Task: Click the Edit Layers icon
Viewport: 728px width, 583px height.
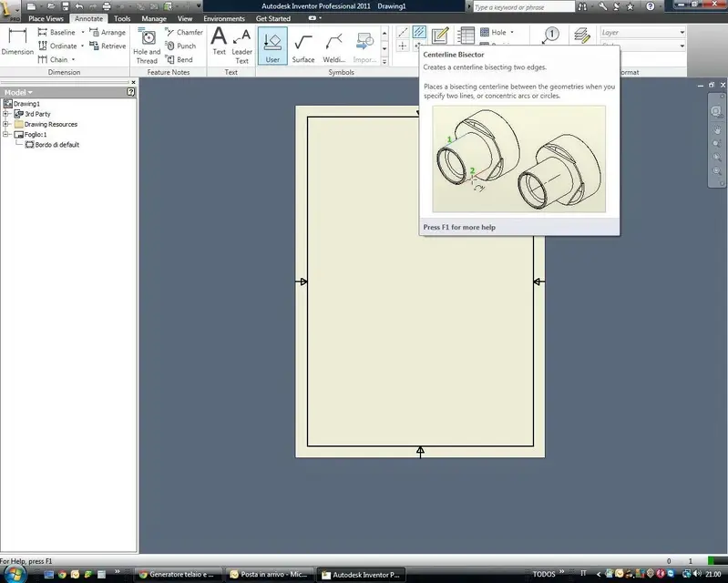Action: (581, 36)
